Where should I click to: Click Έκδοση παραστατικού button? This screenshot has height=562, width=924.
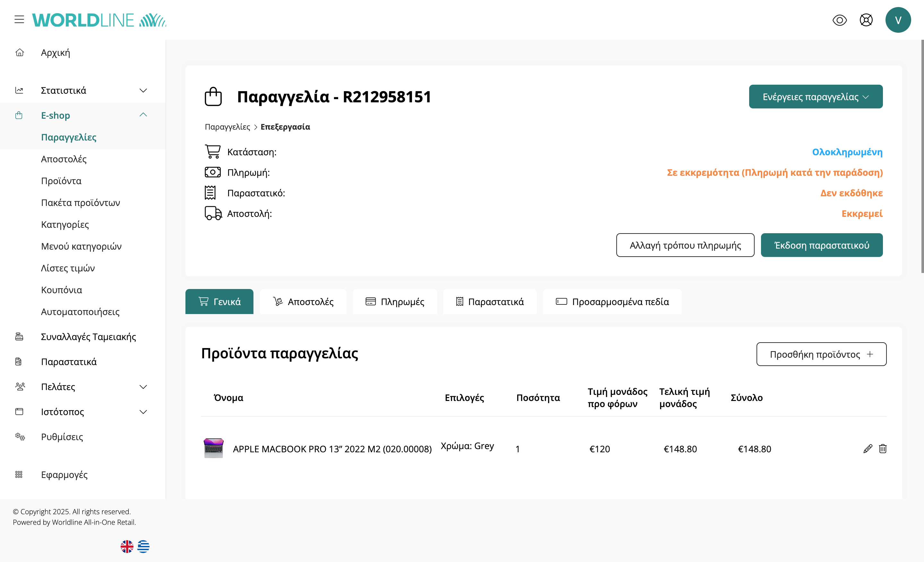[x=821, y=245]
